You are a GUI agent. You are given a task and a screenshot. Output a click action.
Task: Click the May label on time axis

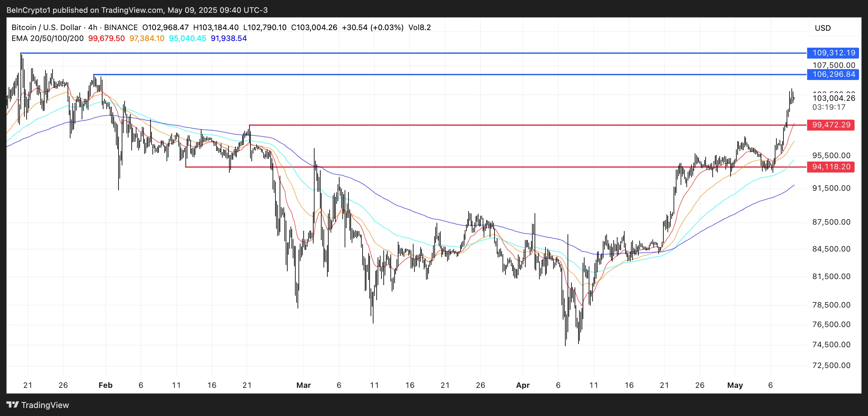(735, 385)
